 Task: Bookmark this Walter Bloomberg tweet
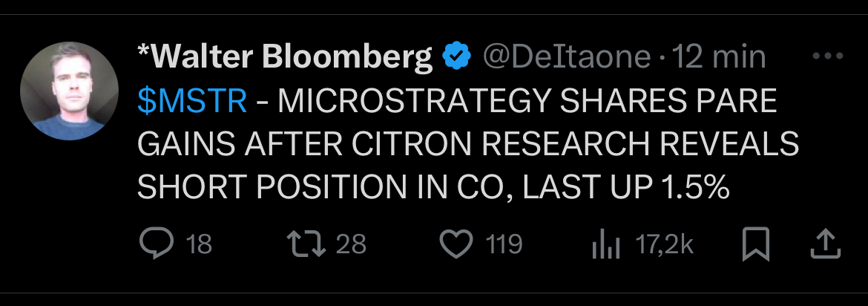[756, 244]
